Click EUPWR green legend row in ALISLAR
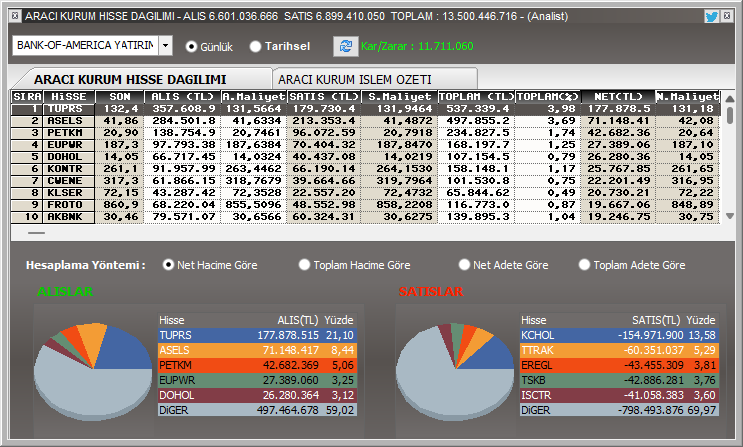Image resolution: width=743 pixels, height=447 pixels. pyautogui.click(x=257, y=380)
